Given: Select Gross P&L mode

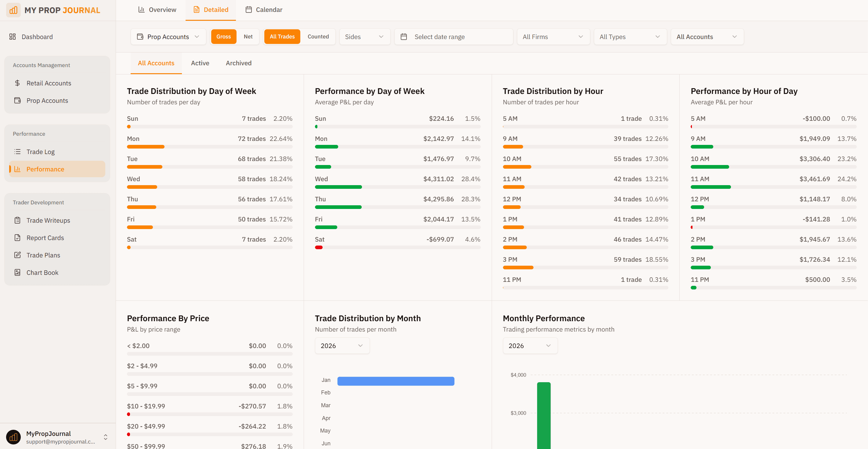Looking at the screenshot, I should click(x=224, y=37).
